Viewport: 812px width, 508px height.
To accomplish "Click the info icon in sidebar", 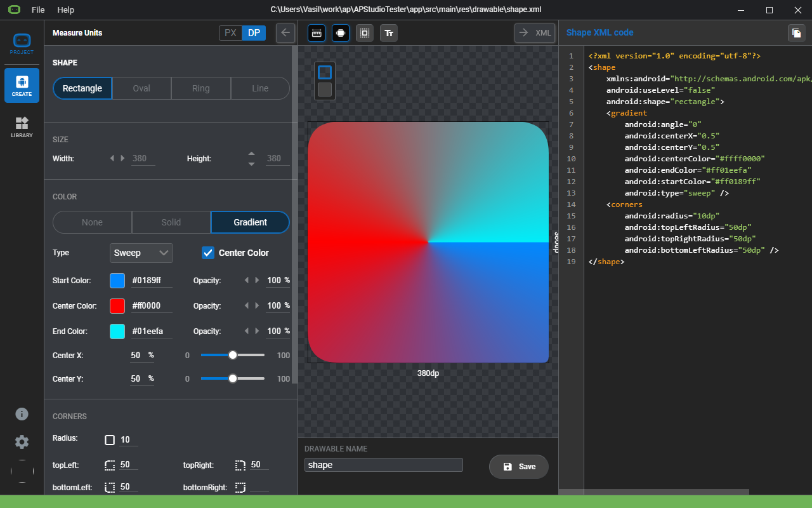I will [x=22, y=414].
